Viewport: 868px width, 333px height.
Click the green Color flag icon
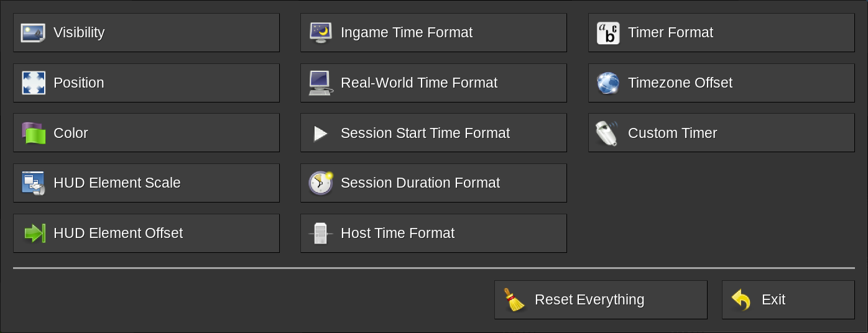pyautogui.click(x=34, y=133)
